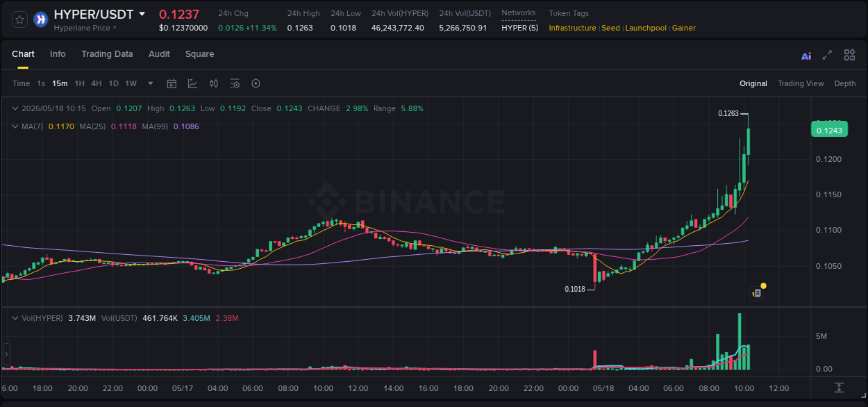Open the AI analysis icon
Screen dimensions: 868x407
(806, 56)
